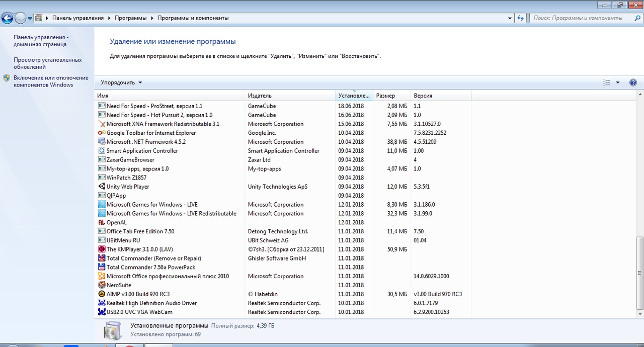Click the Total Commander 7.56a PowerPack icon
The height and width of the screenshot is (347, 644).
tap(102, 267)
